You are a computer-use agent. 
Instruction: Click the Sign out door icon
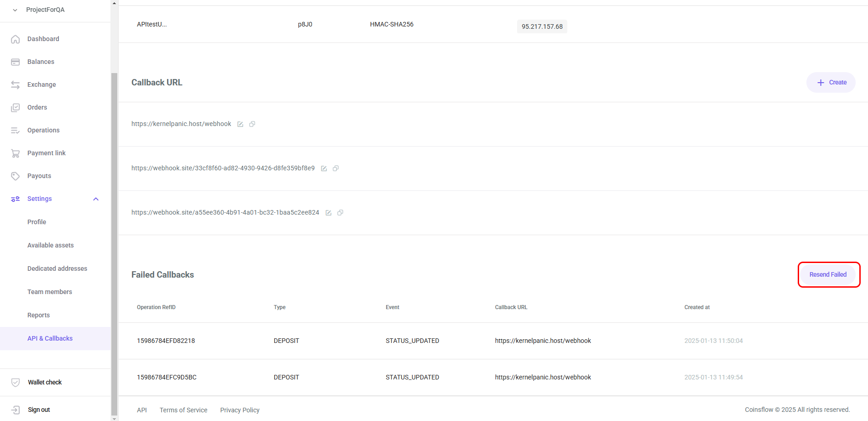coord(16,410)
